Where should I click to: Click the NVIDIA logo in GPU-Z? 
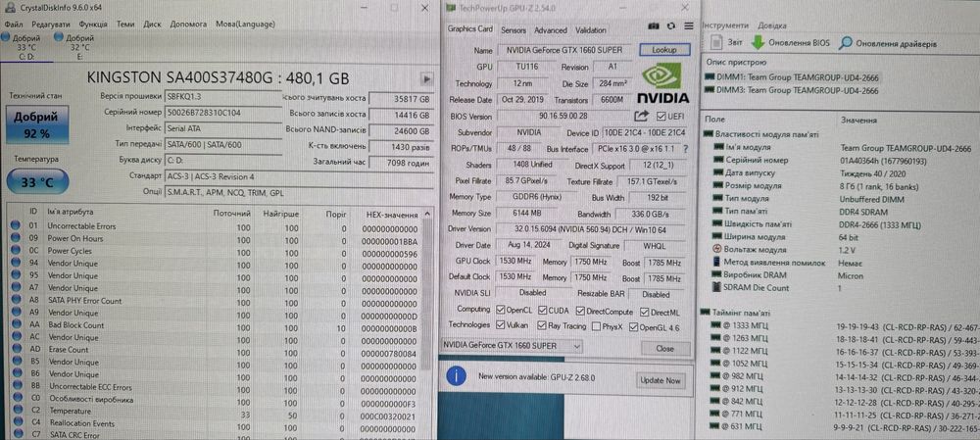coord(663,81)
